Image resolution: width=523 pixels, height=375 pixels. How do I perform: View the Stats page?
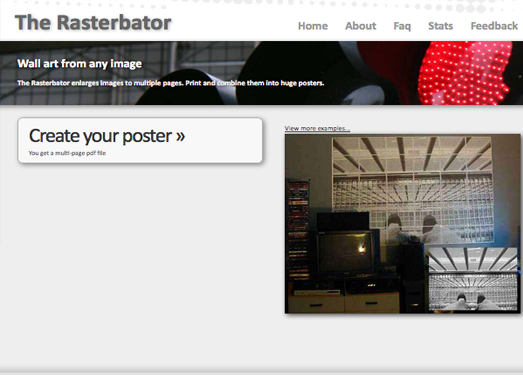(x=440, y=26)
